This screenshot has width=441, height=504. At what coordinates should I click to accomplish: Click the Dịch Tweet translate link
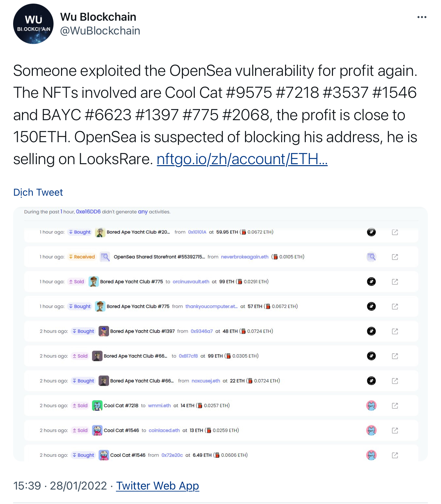[x=38, y=192]
